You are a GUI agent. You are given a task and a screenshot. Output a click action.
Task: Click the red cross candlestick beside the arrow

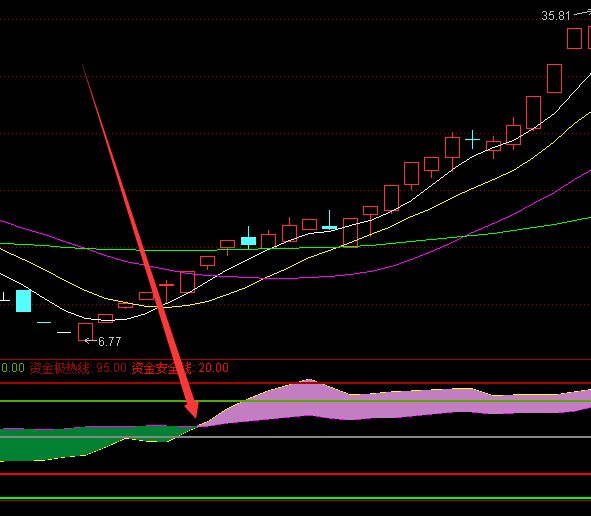[x=166, y=290]
